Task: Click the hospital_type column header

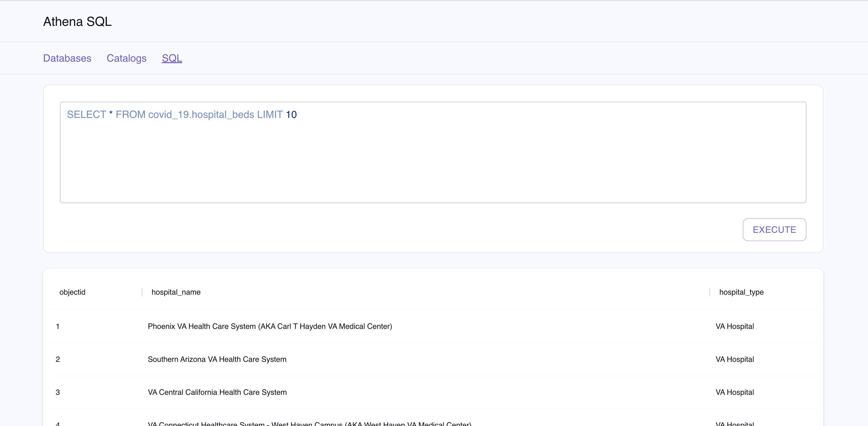Action: (741, 292)
